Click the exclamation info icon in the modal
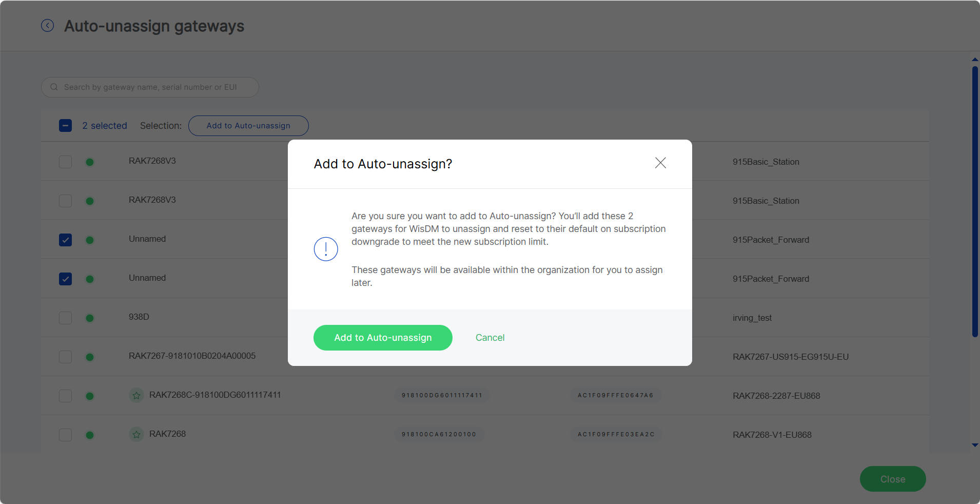 (x=325, y=249)
